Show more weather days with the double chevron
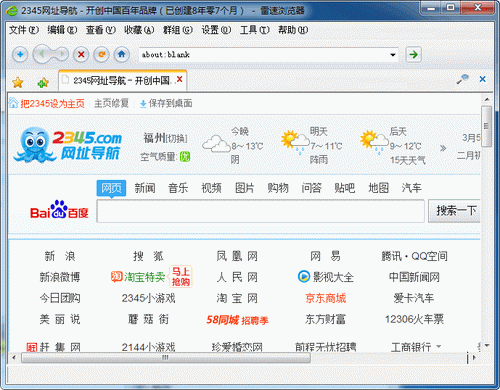The height and width of the screenshot is (390, 500). [443, 148]
